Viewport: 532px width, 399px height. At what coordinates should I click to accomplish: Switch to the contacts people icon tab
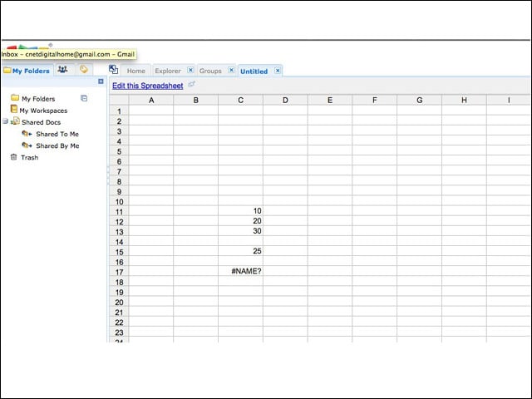coord(63,69)
